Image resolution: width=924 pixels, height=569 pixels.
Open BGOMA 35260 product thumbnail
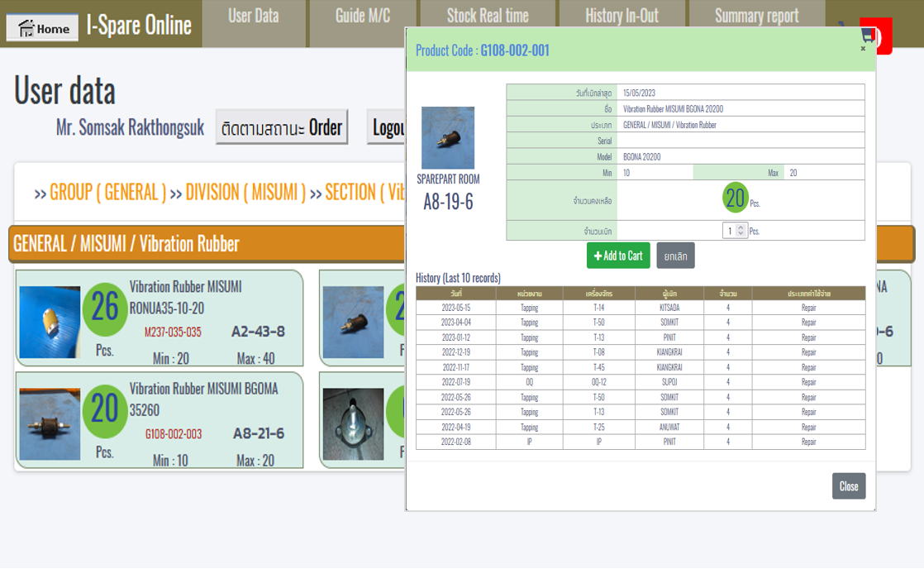[50, 424]
